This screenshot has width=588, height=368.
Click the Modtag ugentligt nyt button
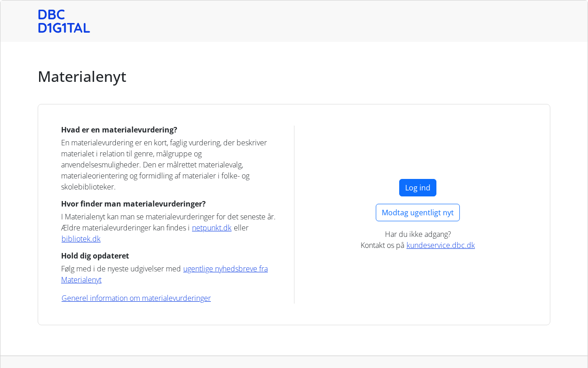pos(418,213)
